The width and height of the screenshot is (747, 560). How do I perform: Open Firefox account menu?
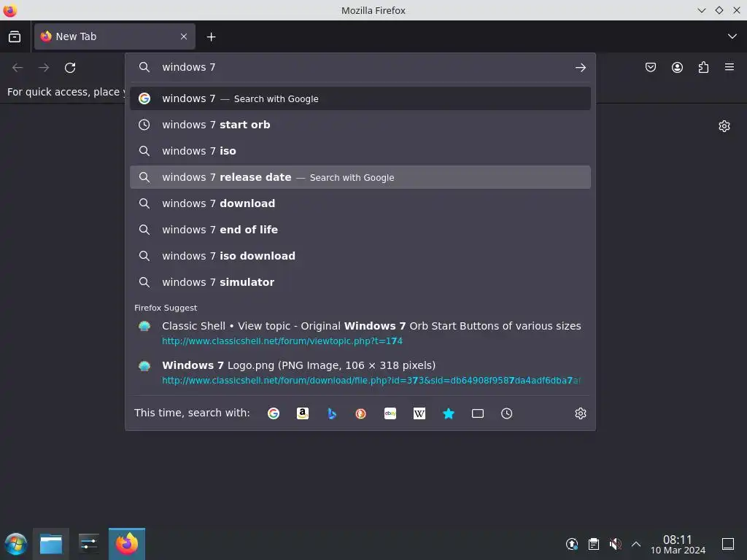[677, 67]
